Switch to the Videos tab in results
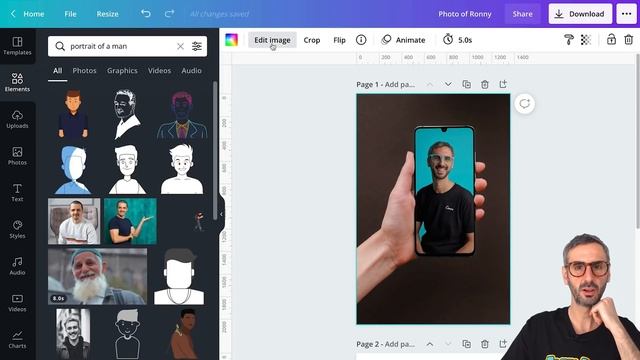 pos(159,71)
